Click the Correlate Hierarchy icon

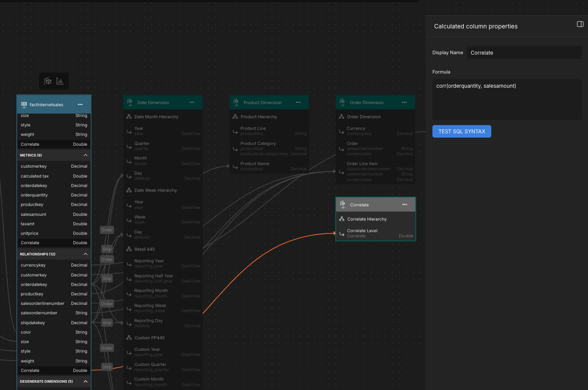coord(342,219)
